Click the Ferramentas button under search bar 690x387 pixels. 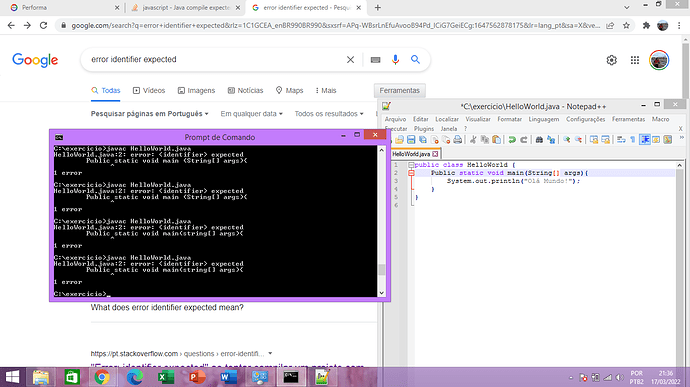pyautogui.click(x=400, y=90)
